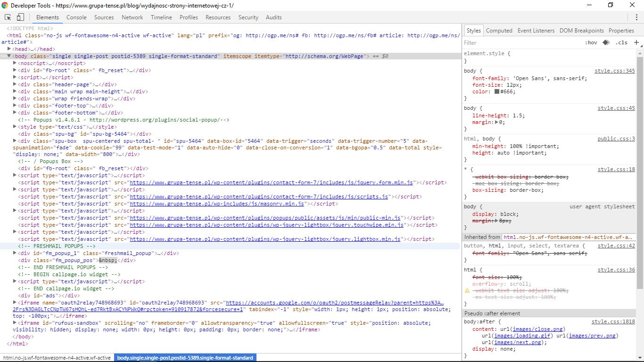Open jquery.lightbox.min.js script link

(265, 239)
